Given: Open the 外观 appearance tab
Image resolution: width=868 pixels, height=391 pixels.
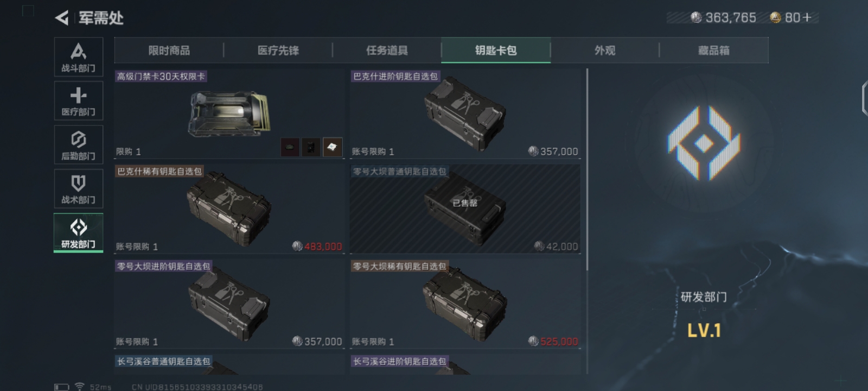Looking at the screenshot, I should 605,51.
